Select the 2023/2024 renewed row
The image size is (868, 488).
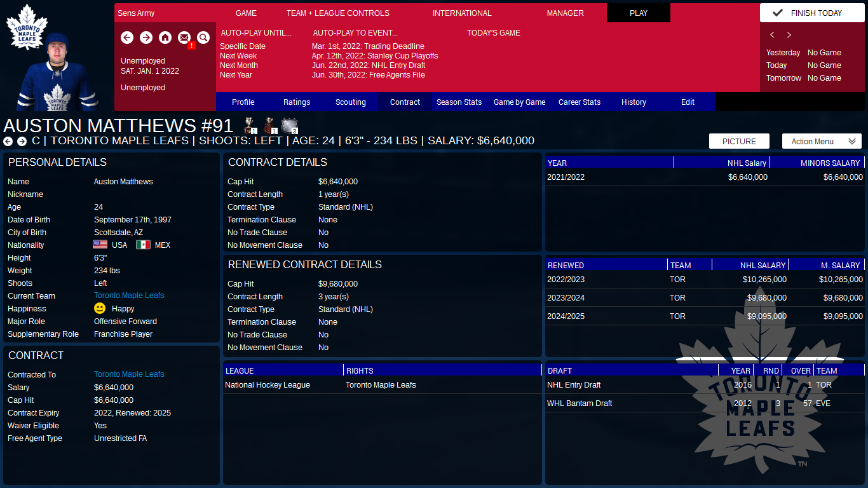705,298
